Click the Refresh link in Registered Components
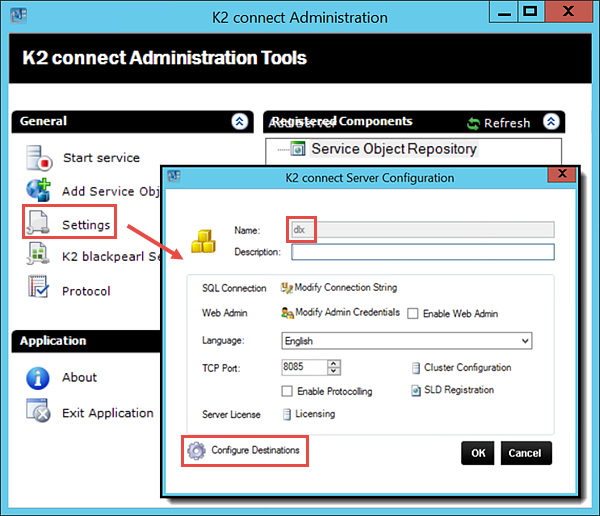 tap(507, 123)
